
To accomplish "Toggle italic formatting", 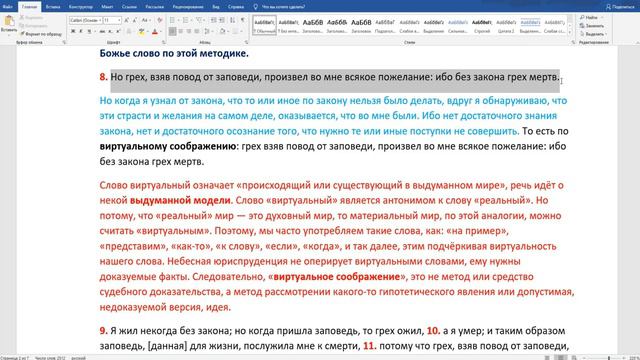I will [81, 31].
